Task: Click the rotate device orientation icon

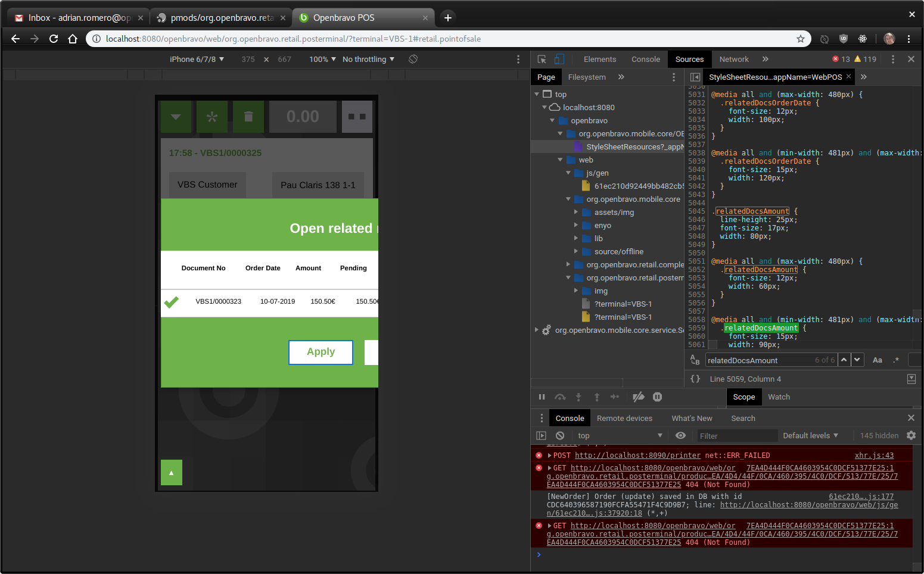Action: click(x=413, y=59)
